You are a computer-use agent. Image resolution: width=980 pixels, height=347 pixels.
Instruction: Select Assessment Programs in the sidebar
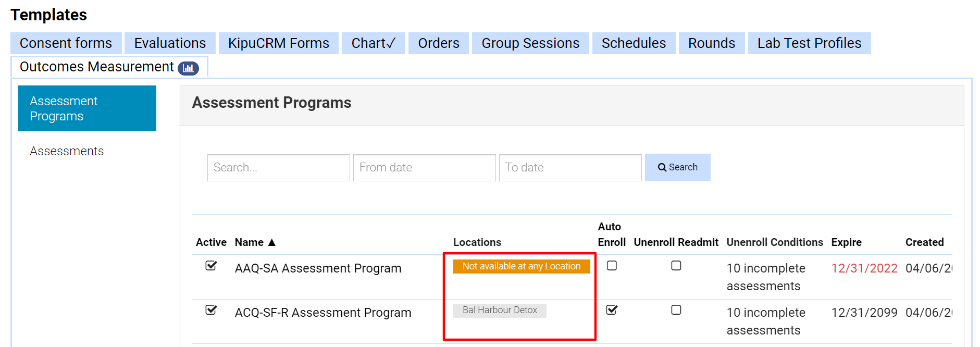coord(87,108)
